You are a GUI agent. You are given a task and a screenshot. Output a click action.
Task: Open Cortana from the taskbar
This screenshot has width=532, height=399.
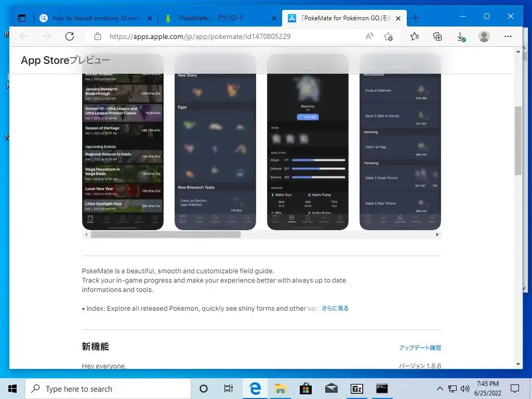coord(204,389)
